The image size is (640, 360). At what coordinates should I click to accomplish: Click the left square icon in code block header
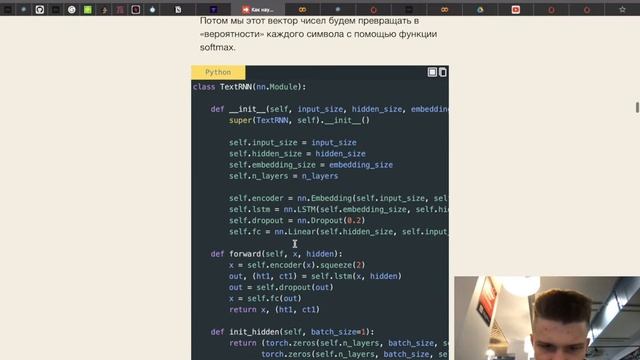[x=432, y=72]
